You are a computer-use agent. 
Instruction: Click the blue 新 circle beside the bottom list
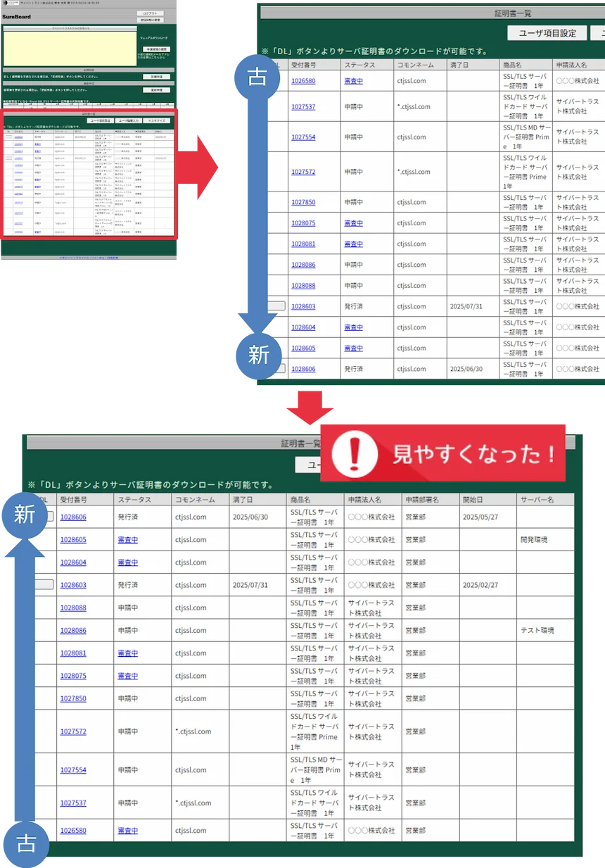26,515
